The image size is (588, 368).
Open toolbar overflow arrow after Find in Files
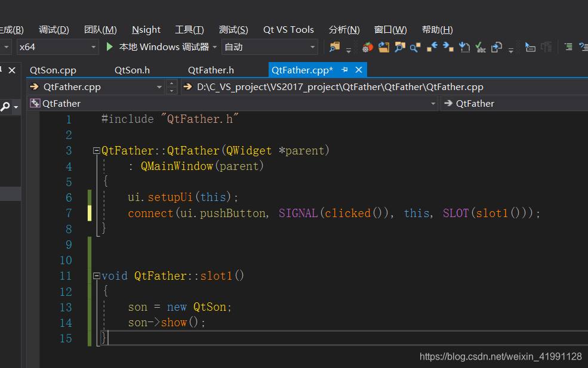coord(349,50)
